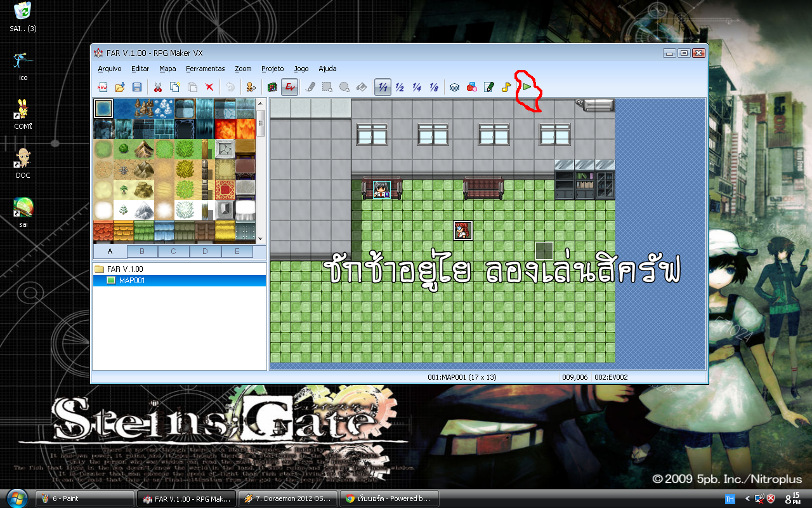
Task: Open the DOC desktop shortcut
Action: (23, 163)
